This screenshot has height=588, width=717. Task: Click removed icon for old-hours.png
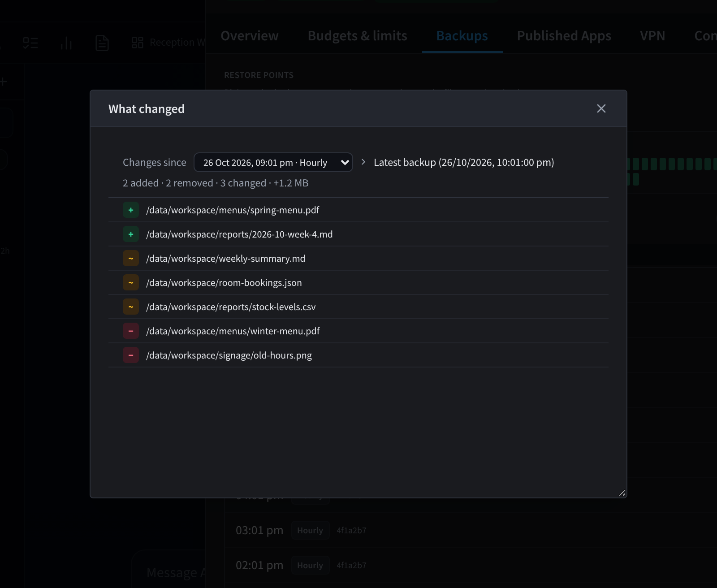click(x=131, y=355)
